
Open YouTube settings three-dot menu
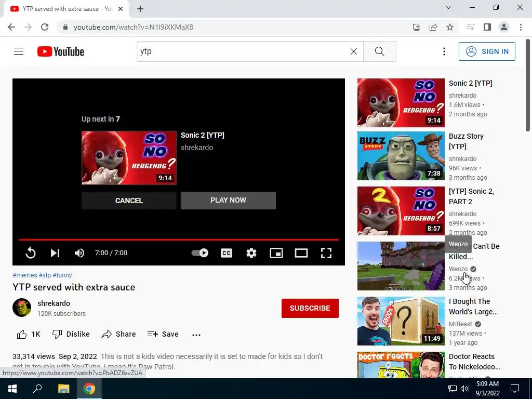[x=444, y=51]
